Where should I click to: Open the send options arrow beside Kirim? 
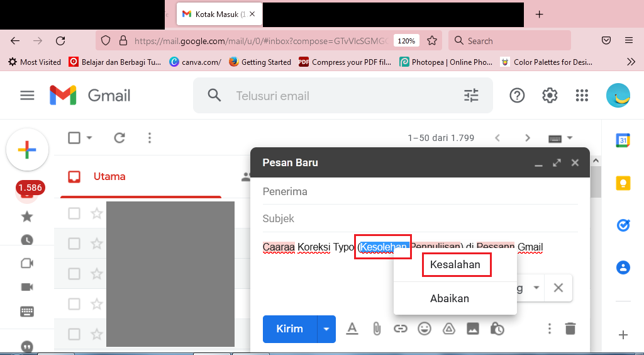click(x=326, y=329)
